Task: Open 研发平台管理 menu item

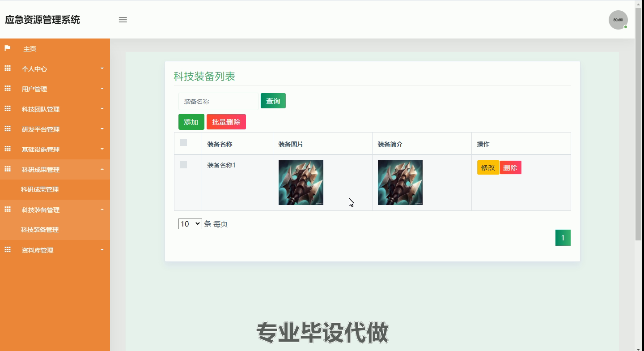Action: (x=41, y=129)
